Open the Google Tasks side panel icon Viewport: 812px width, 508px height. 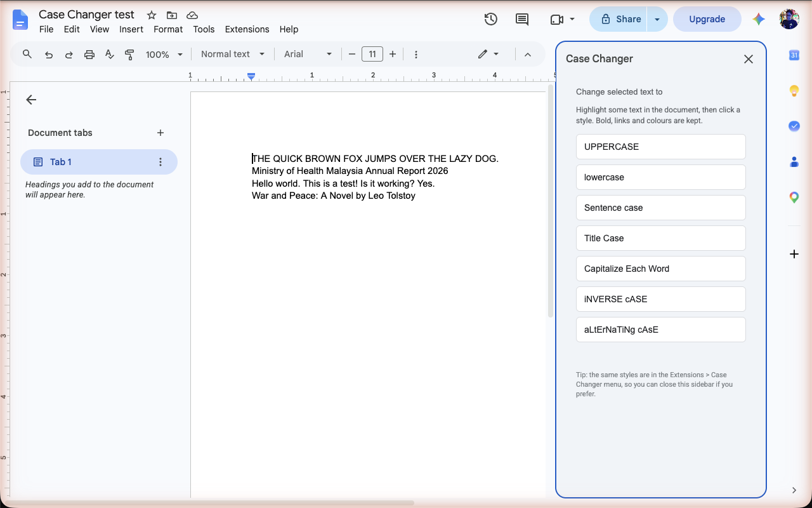click(x=794, y=126)
